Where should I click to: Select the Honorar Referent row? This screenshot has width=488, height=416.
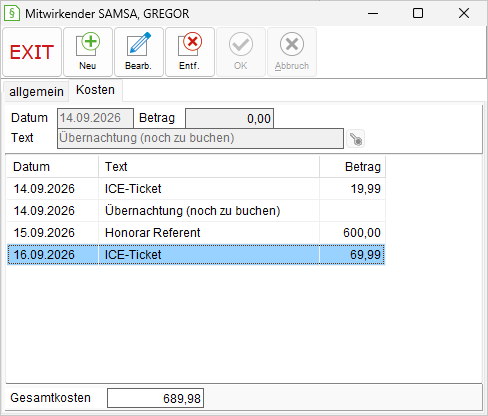(x=196, y=233)
